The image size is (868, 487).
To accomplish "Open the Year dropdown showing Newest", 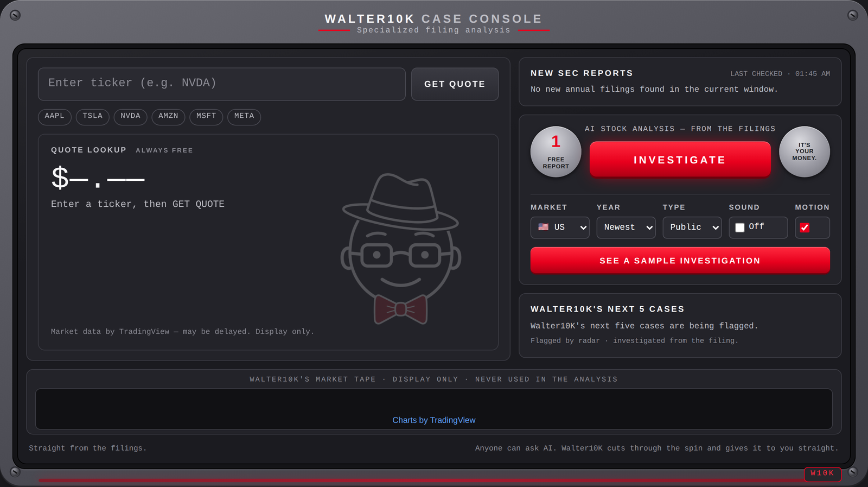I will (626, 227).
